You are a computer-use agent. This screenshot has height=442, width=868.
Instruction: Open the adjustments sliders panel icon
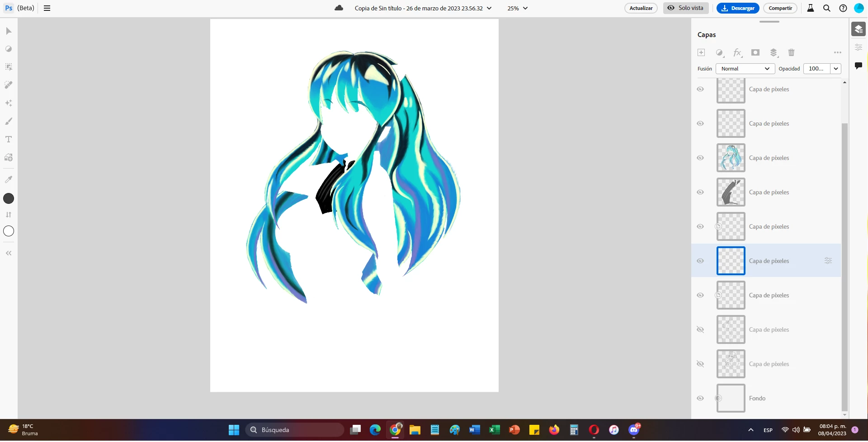click(859, 47)
